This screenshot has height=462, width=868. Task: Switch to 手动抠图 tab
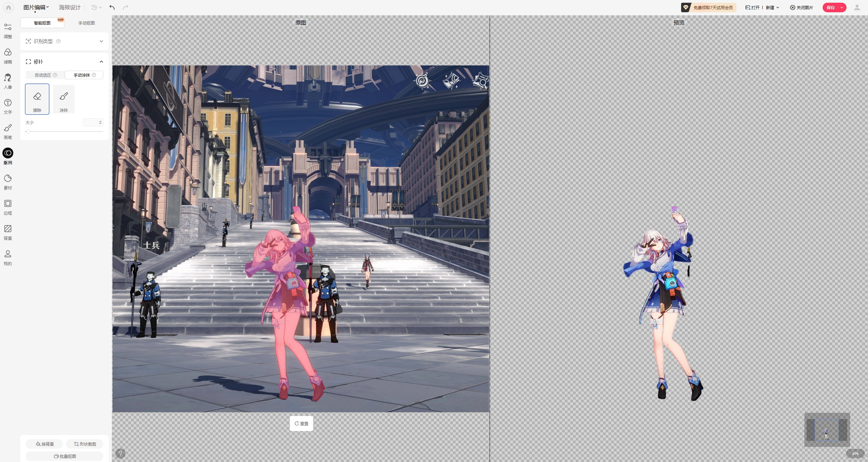coord(87,23)
